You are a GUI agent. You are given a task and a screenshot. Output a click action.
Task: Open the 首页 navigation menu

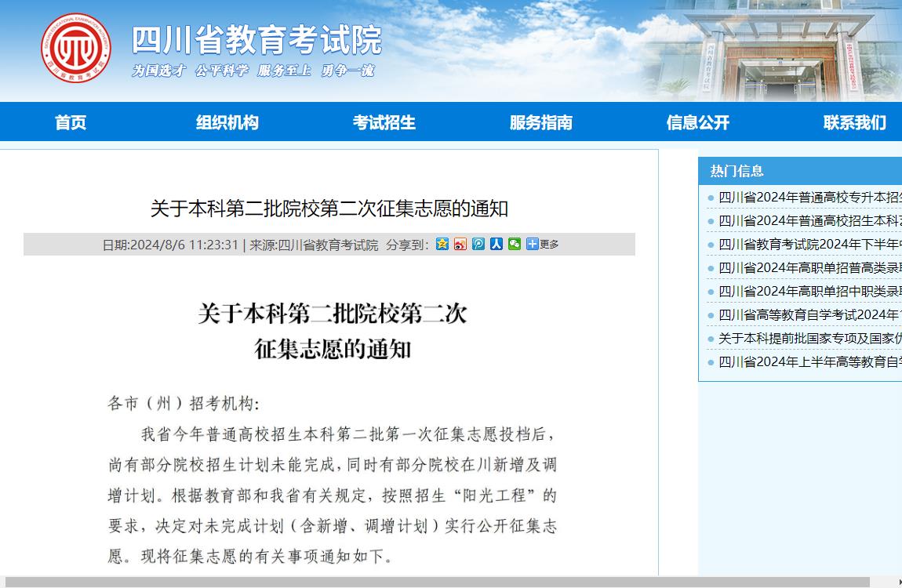click(x=71, y=122)
